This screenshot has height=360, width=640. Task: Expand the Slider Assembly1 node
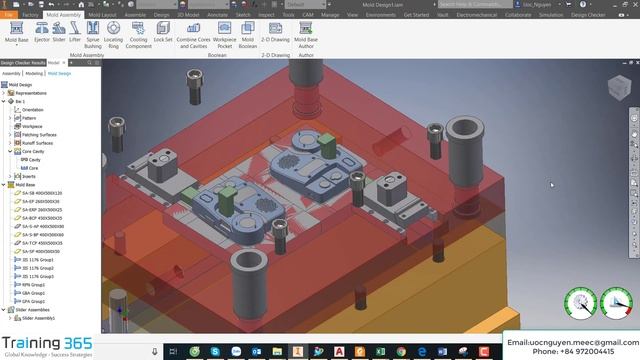click(10, 318)
